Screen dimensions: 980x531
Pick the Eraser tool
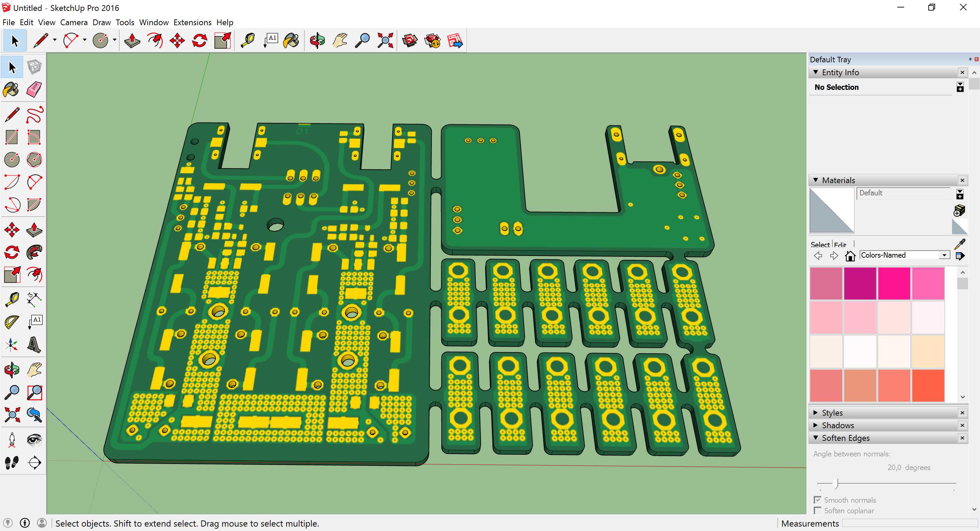(34, 90)
